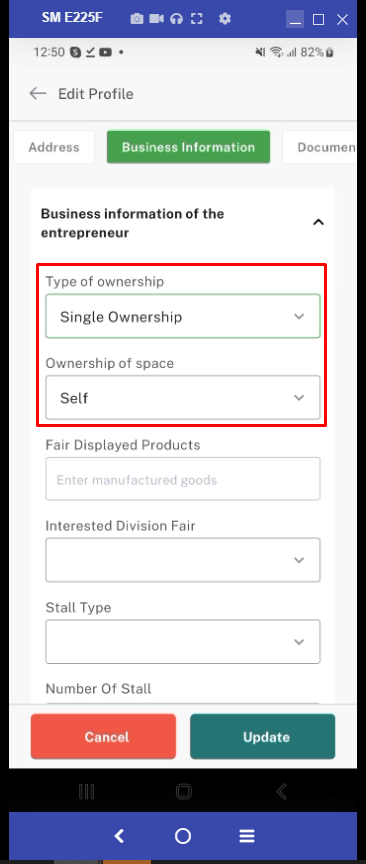Click the camera screenshot icon in title bar

tap(137, 19)
